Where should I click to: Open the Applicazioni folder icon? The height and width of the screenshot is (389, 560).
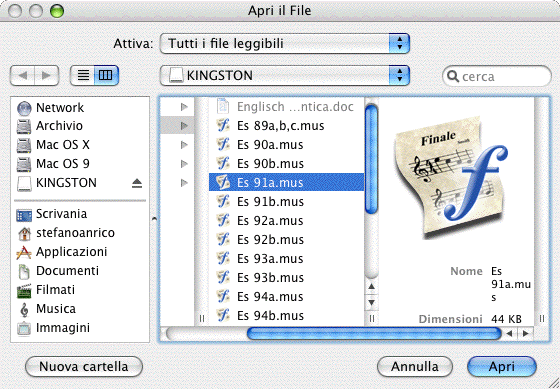pos(24,252)
